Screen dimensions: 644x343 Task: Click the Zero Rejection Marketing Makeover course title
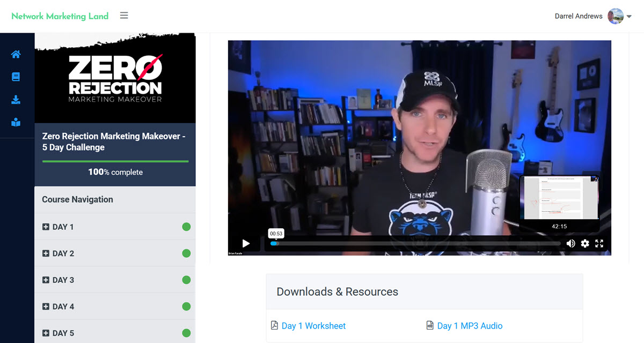[114, 141]
